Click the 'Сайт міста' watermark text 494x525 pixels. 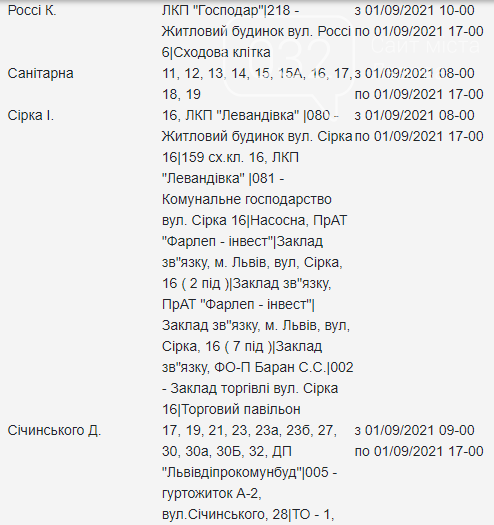pyautogui.click(x=425, y=45)
